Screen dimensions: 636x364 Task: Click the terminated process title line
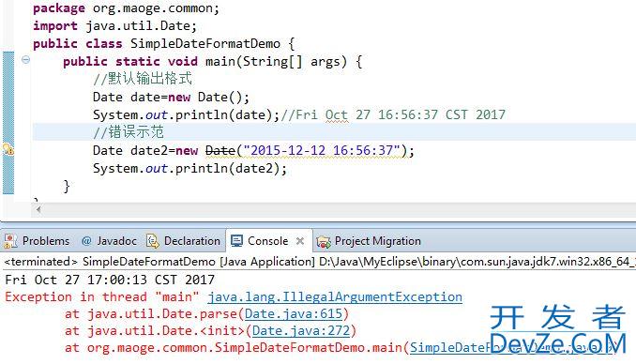pos(319,262)
